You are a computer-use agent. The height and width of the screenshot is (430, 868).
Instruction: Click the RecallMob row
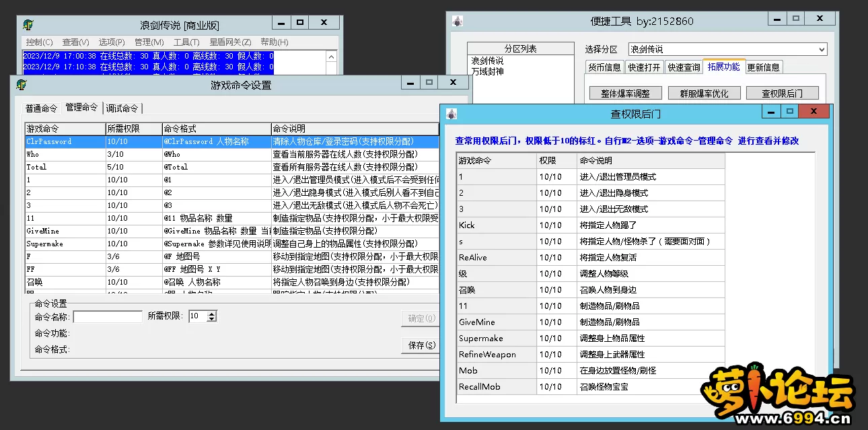coord(591,387)
